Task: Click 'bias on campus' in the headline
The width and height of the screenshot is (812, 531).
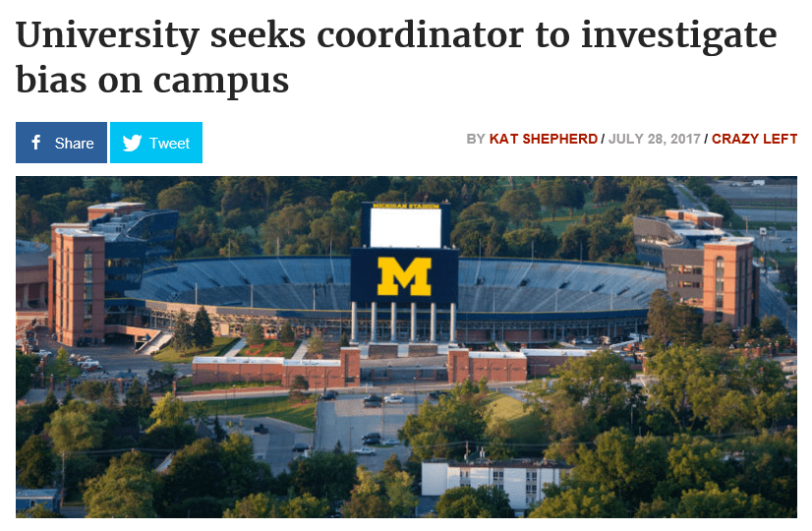Action: [152, 81]
